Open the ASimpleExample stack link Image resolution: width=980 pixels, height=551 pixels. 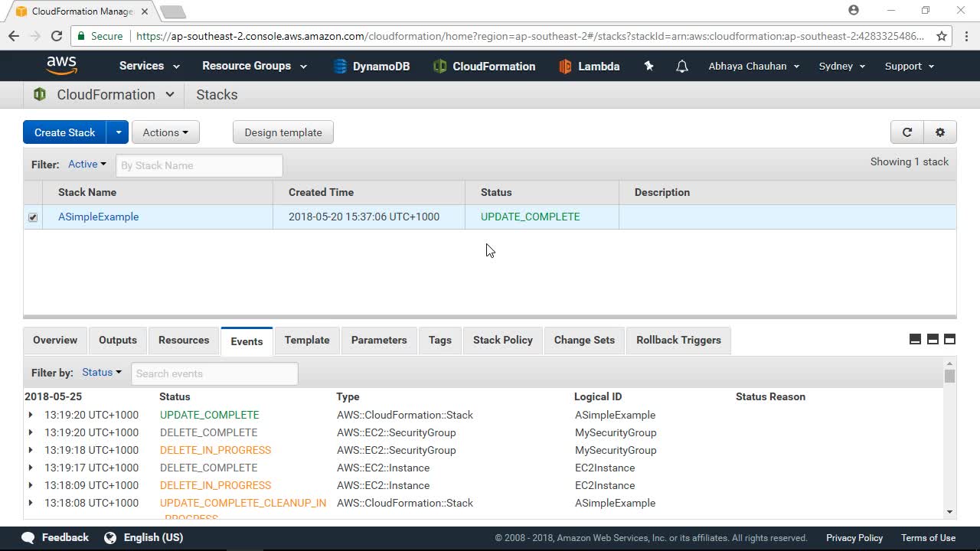coord(99,217)
